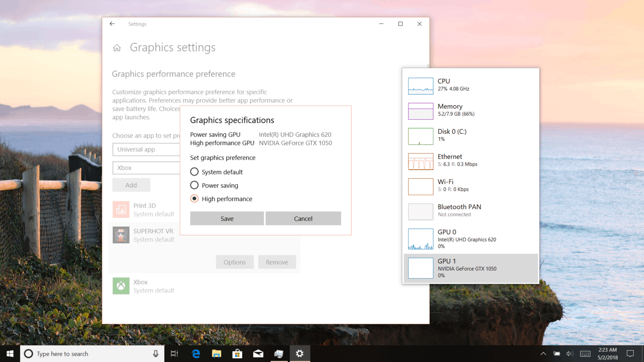This screenshot has height=362, width=644.
Task: Open the Memory usage graph thumbnail
Action: click(420, 111)
